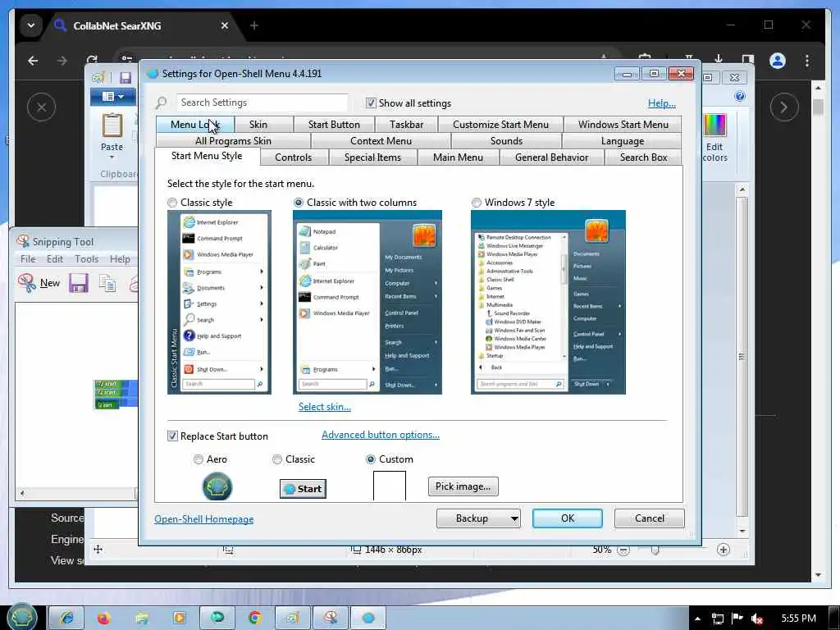The width and height of the screenshot is (840, 630).
Task: Click the circled next arrow on page
Action: point(783,107)
